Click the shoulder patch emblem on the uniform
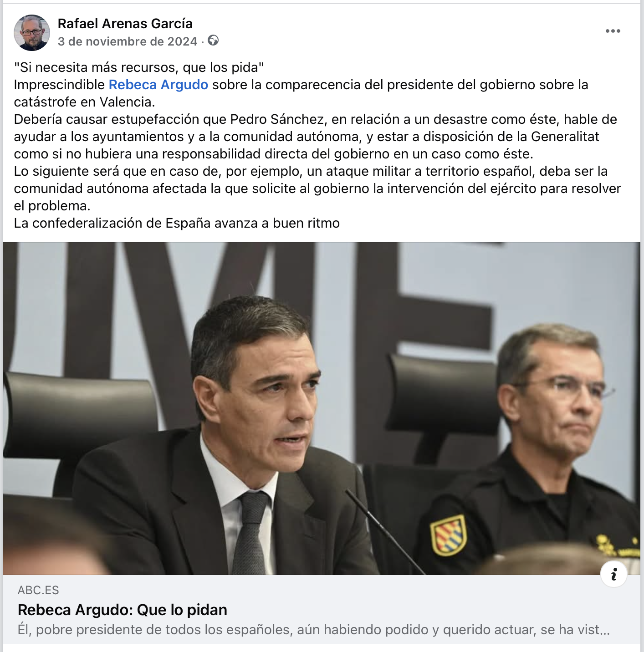This screenshot has height=652, width=644. [449, 535]
